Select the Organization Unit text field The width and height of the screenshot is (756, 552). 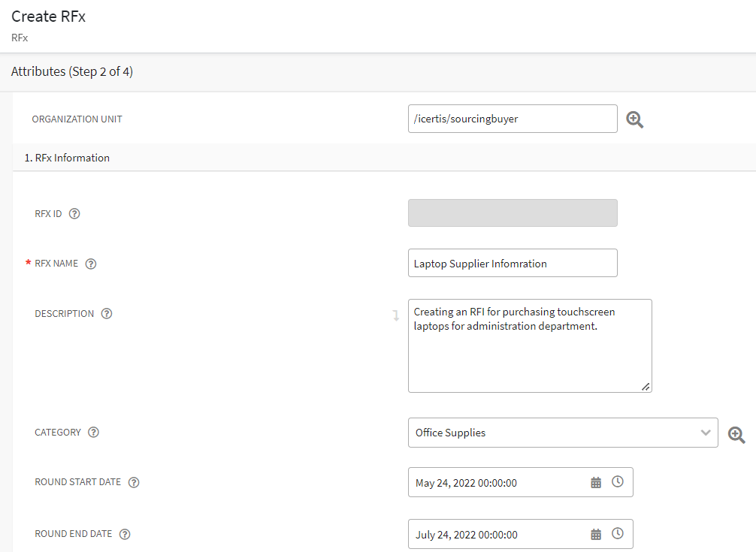[512, 119]
